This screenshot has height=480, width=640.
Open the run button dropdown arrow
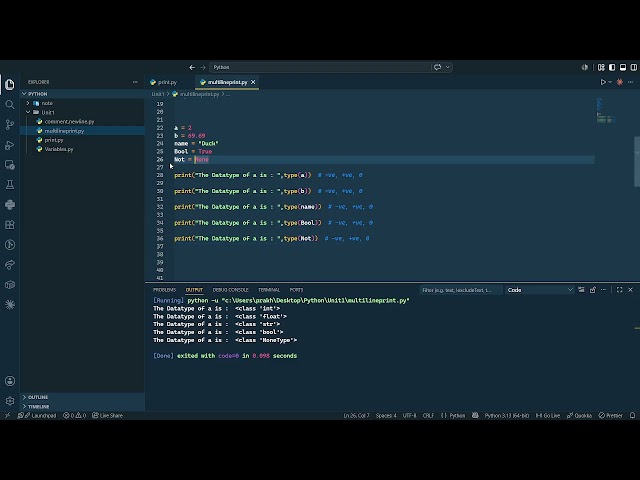(x=610, y=82)
